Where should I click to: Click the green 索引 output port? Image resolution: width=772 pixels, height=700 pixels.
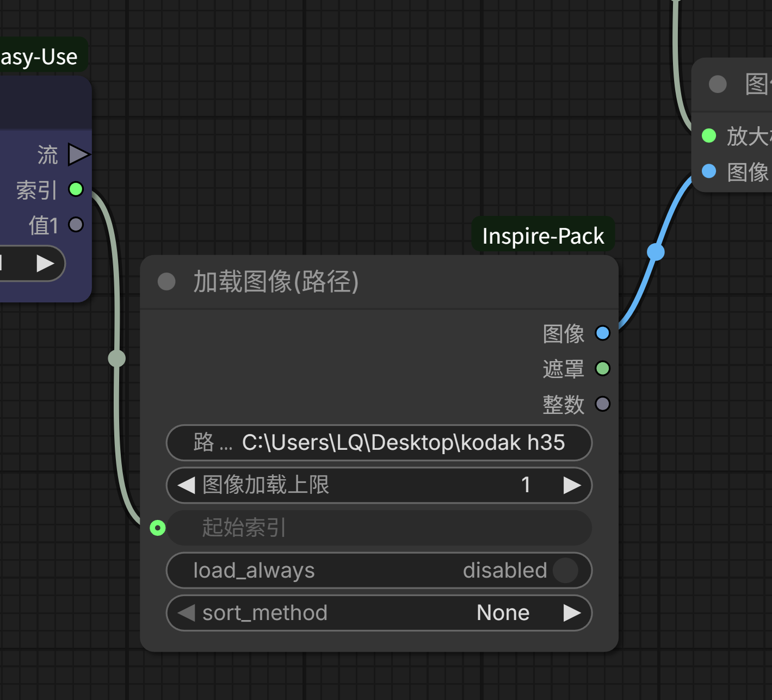click(x=76, y=189)
